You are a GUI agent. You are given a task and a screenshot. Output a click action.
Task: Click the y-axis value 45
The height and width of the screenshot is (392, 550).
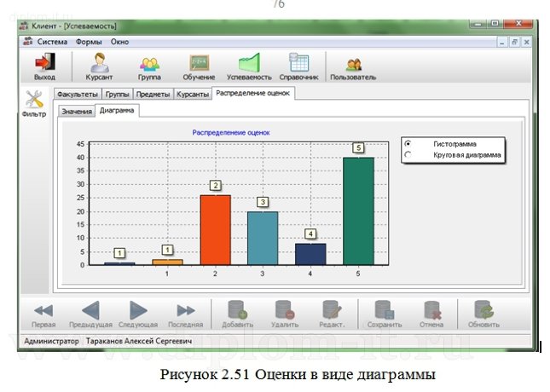pos(80,144)
